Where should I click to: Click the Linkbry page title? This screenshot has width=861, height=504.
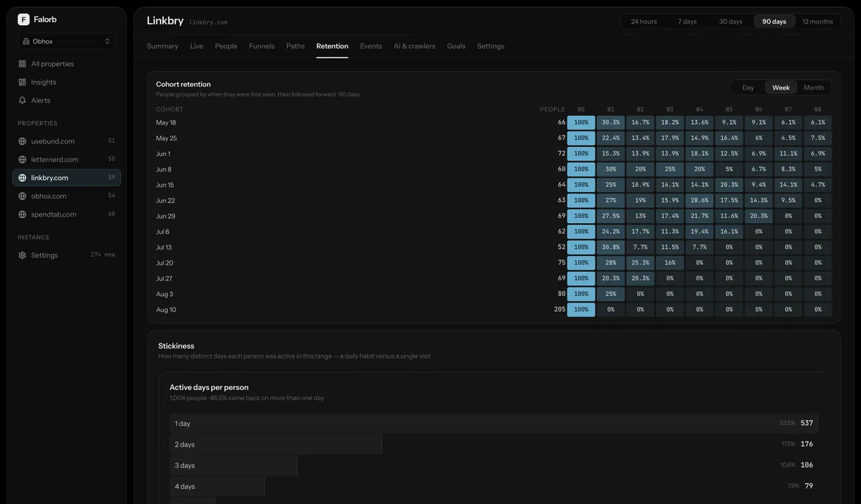(x=165, y=21)
